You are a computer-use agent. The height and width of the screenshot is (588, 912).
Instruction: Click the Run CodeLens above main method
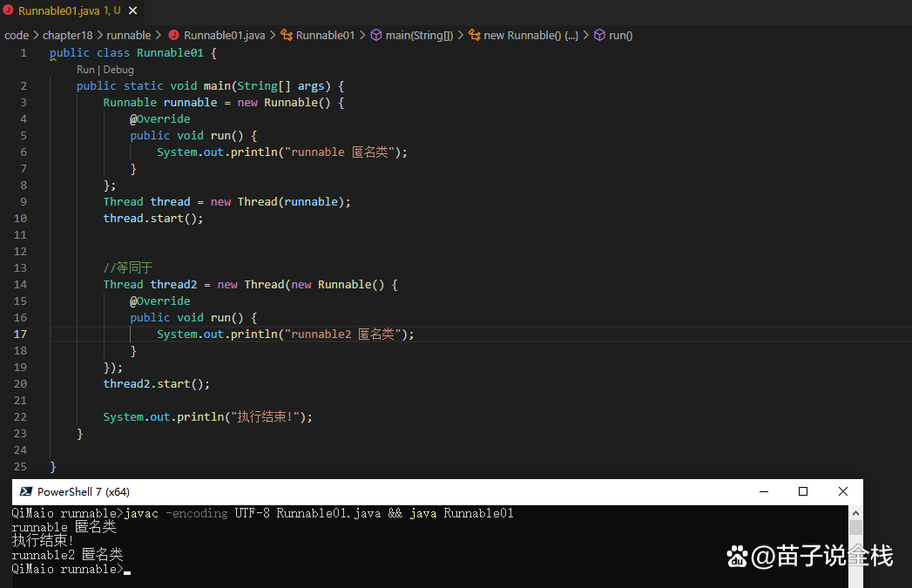pos(85,70)
